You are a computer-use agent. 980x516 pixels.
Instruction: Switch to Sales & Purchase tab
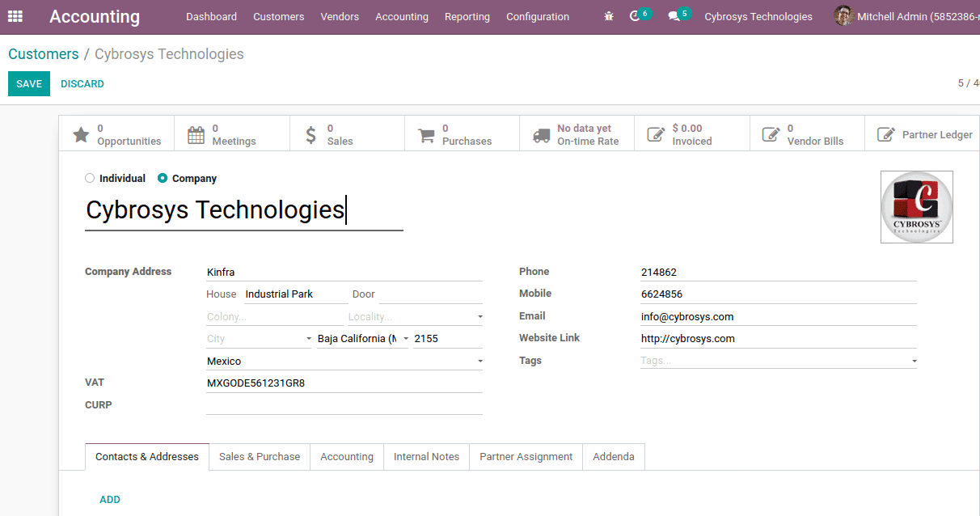coord(260,457)
